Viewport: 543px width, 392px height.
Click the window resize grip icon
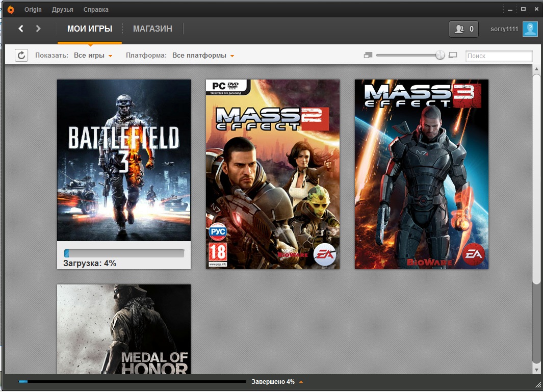tap(538, 385)
